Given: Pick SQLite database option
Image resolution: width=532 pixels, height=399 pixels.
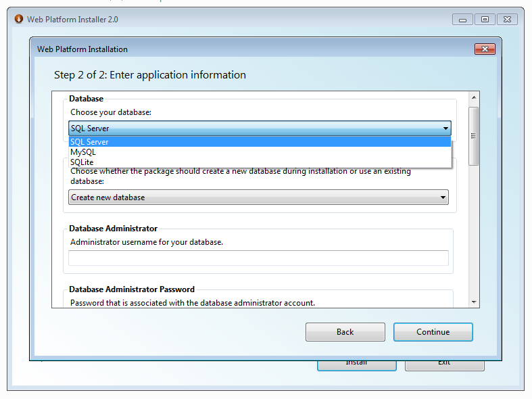Looking at the screenshot, I should tap(260, 162).
